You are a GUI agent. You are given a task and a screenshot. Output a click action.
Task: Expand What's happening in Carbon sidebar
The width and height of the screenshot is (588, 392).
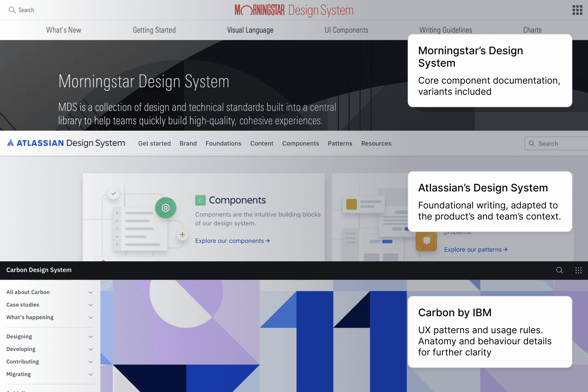50,318
